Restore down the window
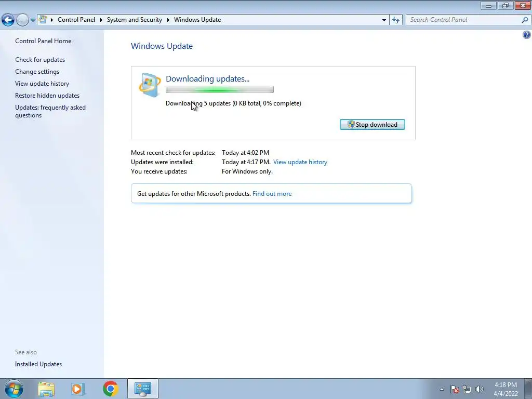532x399 pixels. click(x=506, y=5)
